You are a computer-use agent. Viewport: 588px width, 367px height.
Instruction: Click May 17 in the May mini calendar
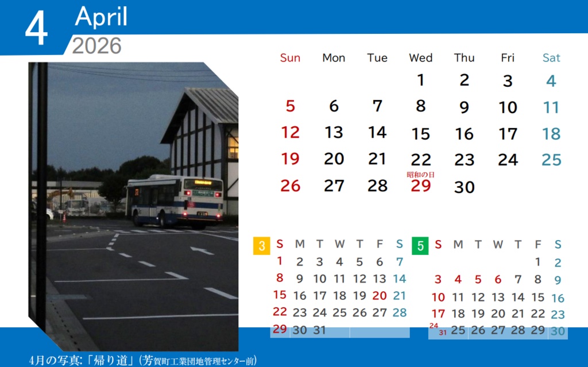tap(438, 314)
